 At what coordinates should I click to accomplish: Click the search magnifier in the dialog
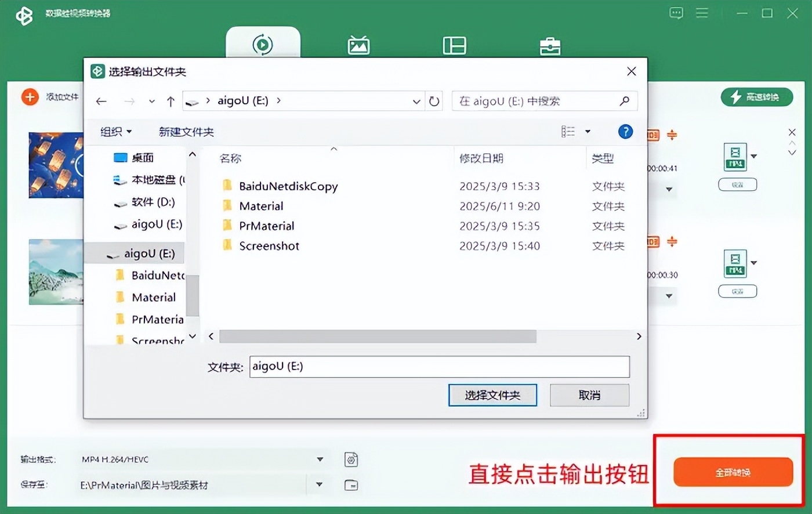pos(624,101)
